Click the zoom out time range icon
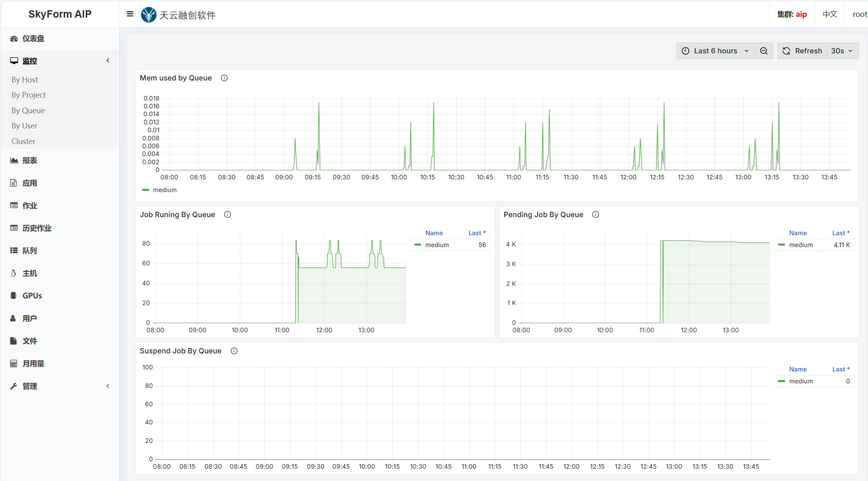This screenshot has width=868, height=481. click(763, 51)
